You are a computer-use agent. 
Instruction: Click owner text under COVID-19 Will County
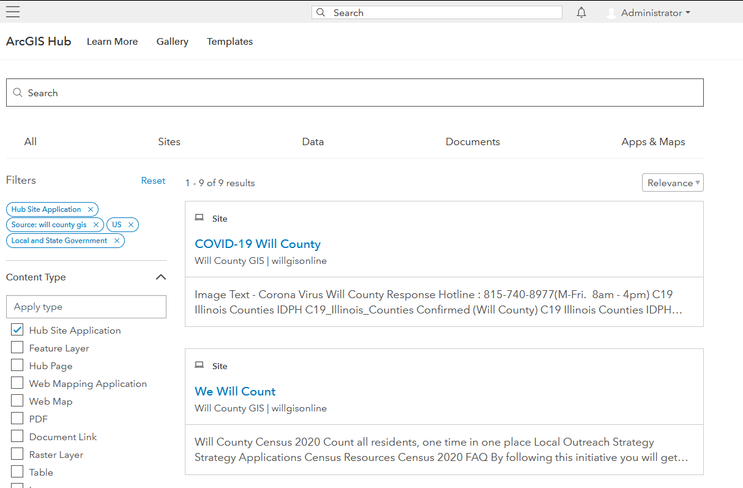tap(261, 261)
